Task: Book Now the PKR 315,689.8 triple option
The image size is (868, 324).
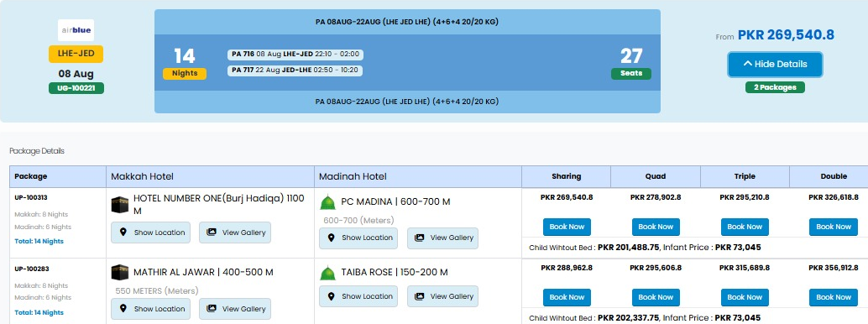Action: [x=745, y=297]
